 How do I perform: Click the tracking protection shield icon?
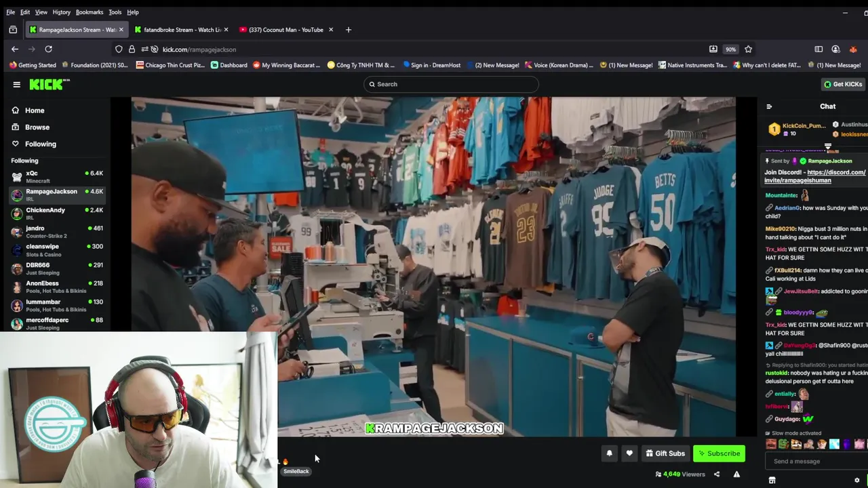119,49
